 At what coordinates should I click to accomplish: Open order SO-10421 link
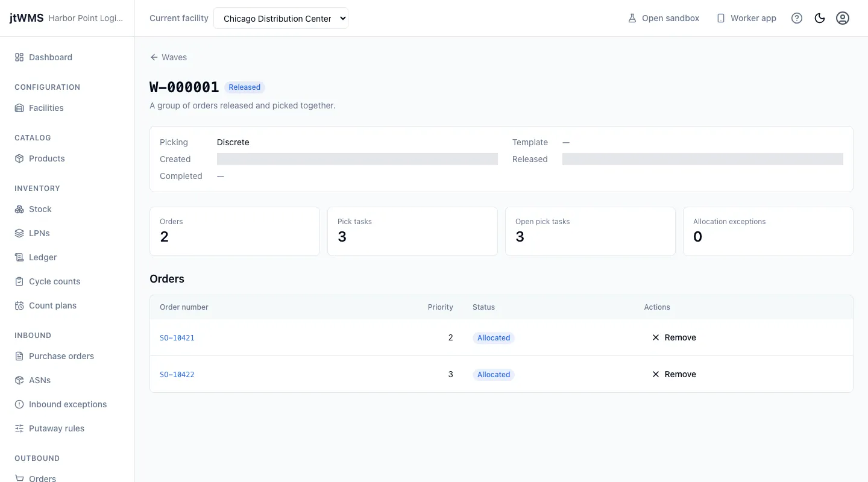pos(177,338)
